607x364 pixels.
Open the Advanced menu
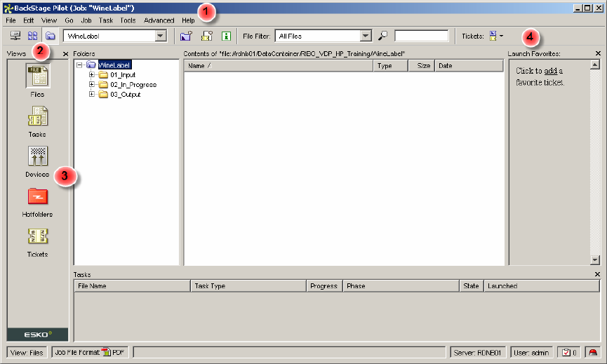pos(159,20)
